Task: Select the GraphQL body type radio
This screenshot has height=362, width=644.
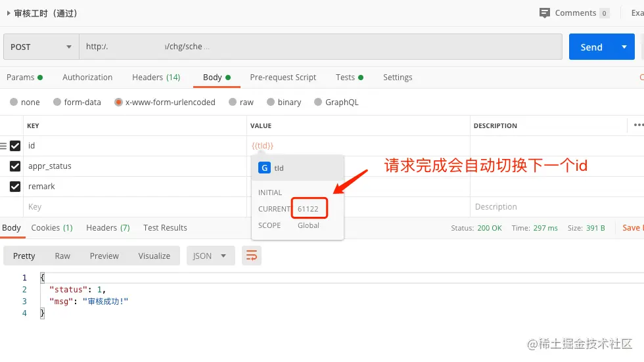Action: click(x=318, y=102)
